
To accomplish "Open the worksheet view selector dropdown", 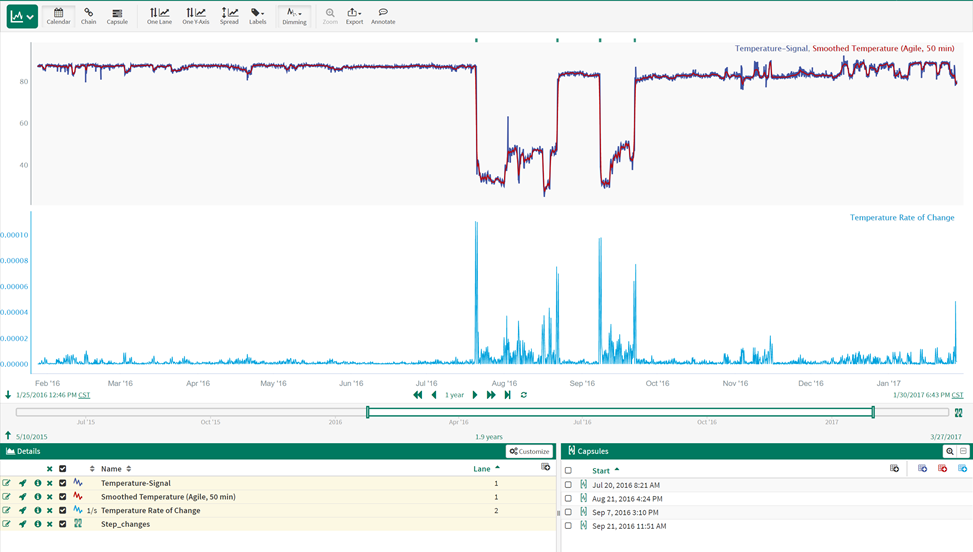I will click(x=22, y=17).
